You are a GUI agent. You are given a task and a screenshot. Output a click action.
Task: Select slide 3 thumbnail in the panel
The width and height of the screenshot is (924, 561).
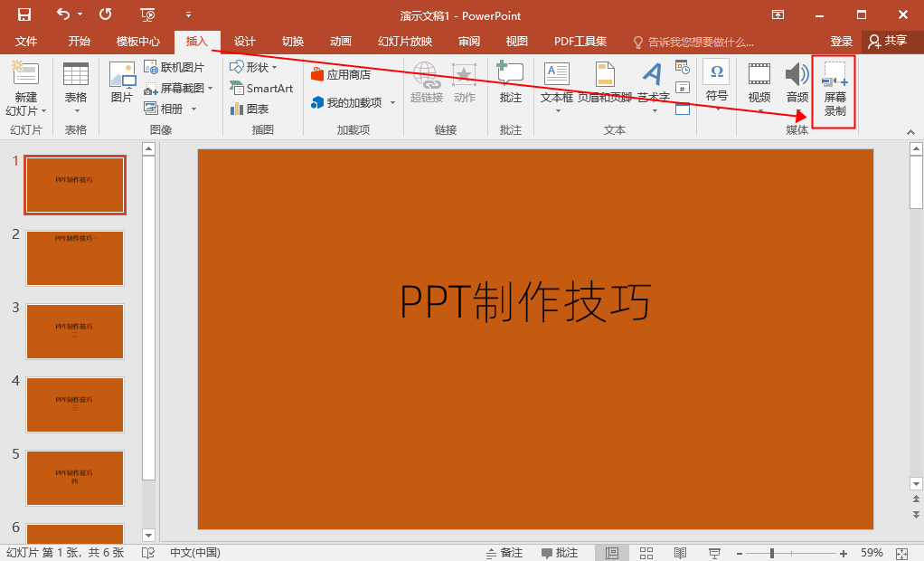click(x=75, y=331)
